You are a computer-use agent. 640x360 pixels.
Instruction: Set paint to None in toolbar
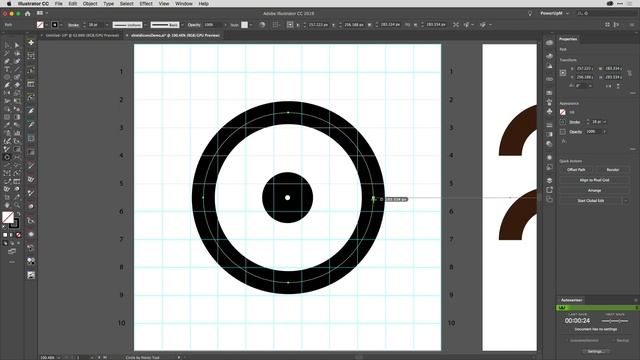(18, 235)
